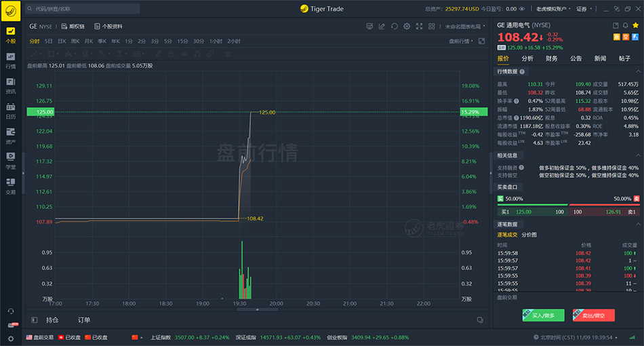This screenshot has height=346, width=644.
Task: Select the line drawing tool
Action: [x=35, y=54]
